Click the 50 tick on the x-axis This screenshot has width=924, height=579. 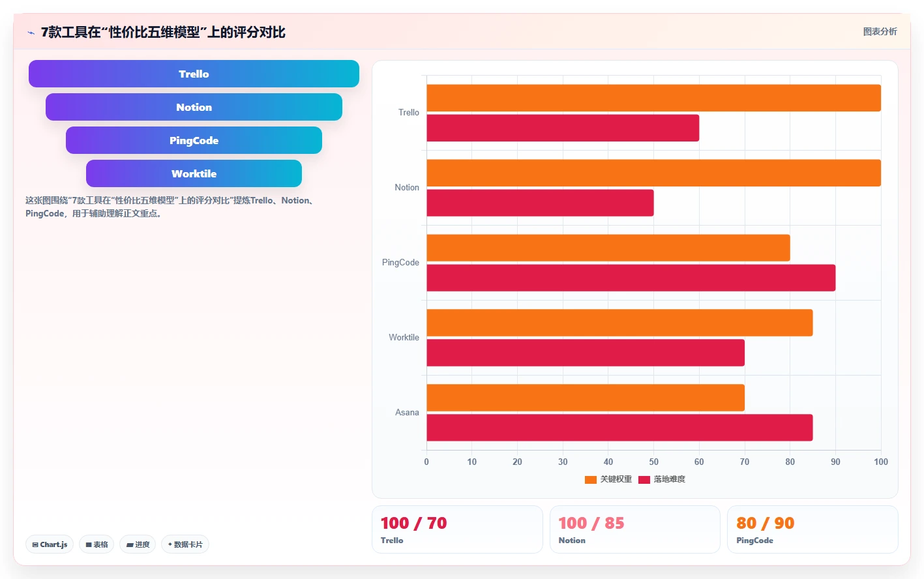click(x=653, y=462)
